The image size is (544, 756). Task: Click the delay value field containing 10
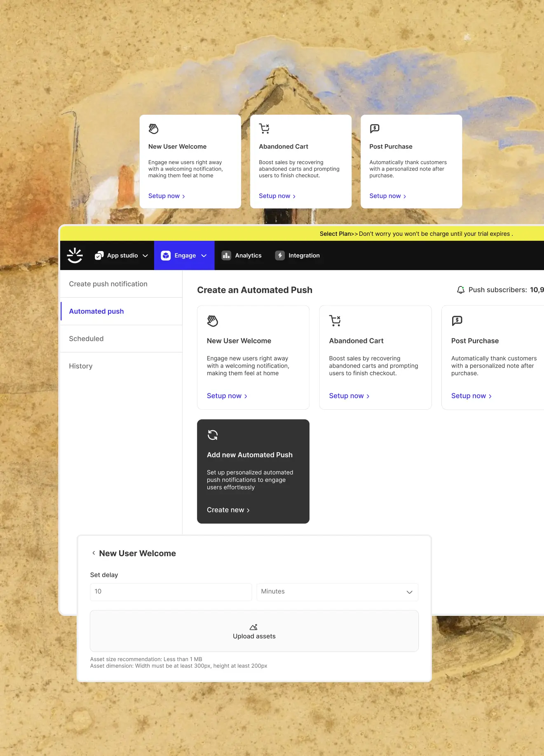[x=171, y=592]
